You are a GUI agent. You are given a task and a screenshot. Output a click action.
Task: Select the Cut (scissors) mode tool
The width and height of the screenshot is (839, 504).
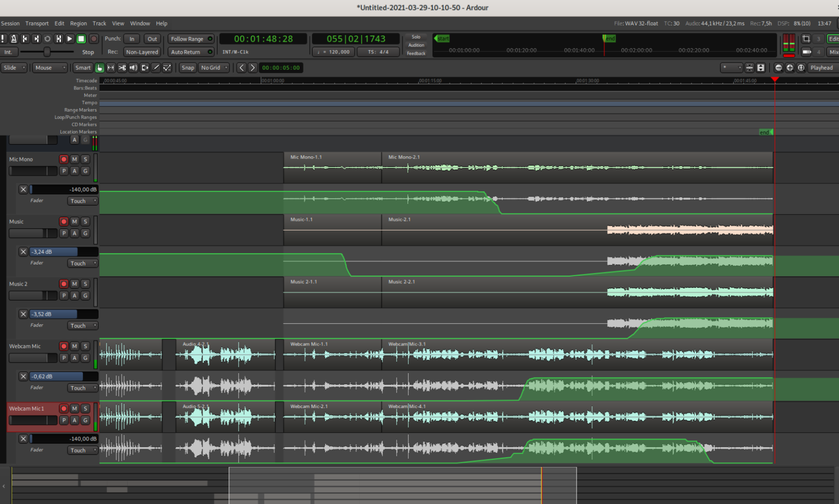click(122, 68)
